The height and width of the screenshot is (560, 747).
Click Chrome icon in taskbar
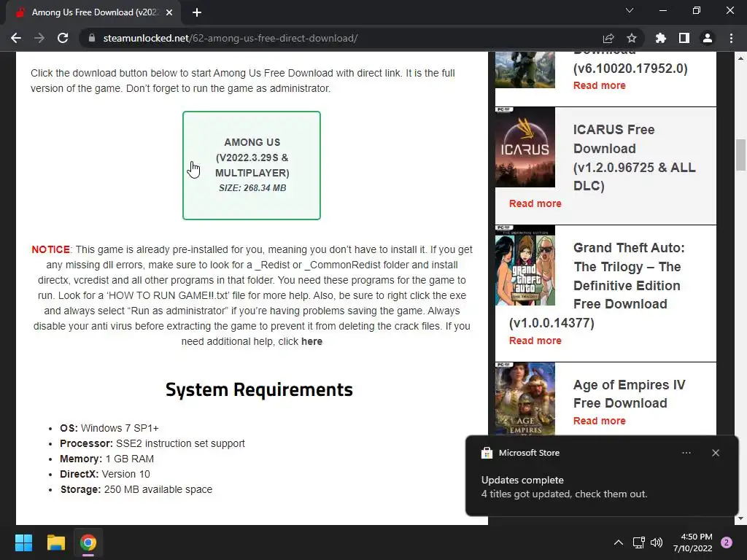coord(88,542)
